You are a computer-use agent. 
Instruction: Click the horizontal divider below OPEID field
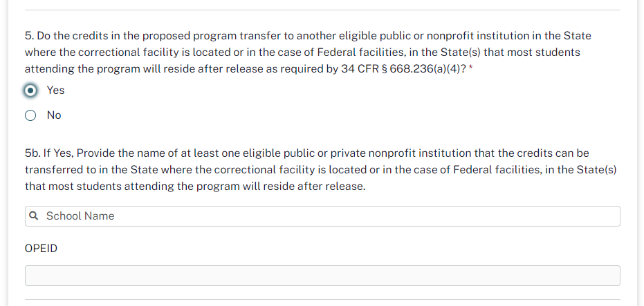pos(322,299)
